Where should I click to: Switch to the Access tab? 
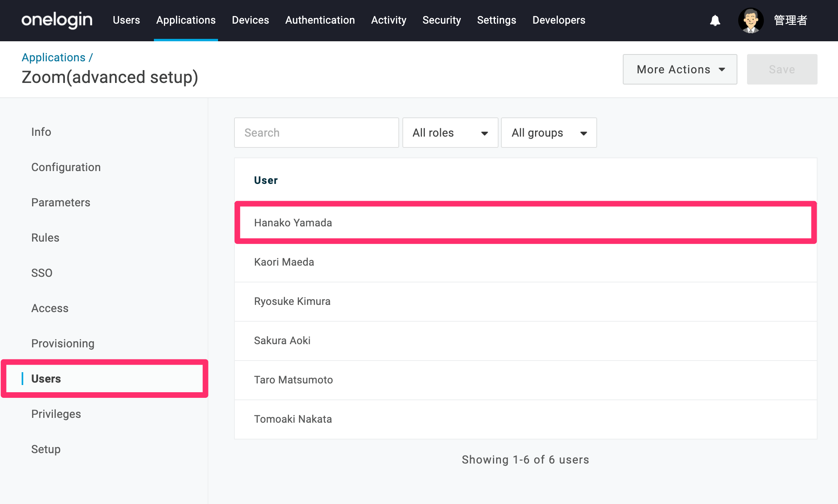[50, 308]
